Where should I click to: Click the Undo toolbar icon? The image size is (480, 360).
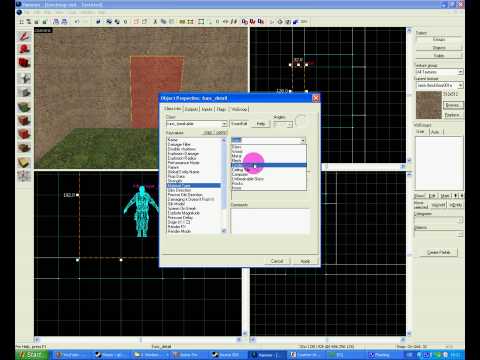coord(77,22)
